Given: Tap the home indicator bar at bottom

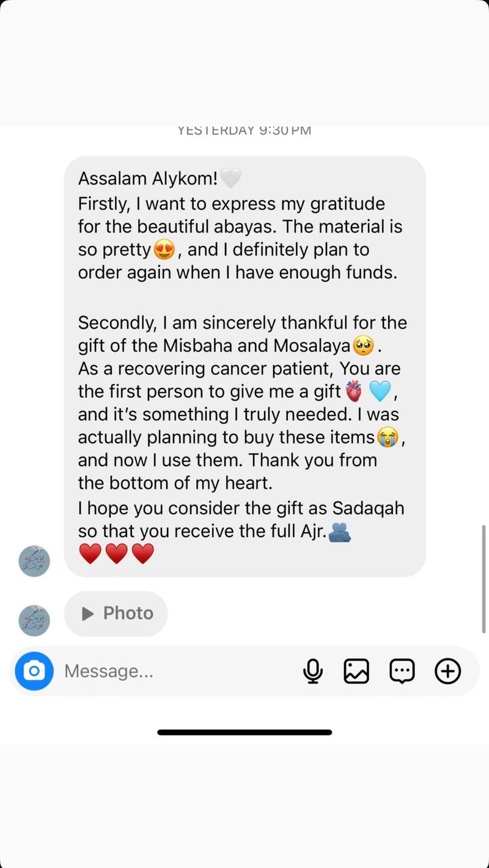Looking at the screenshot, I should click(244, 732).
